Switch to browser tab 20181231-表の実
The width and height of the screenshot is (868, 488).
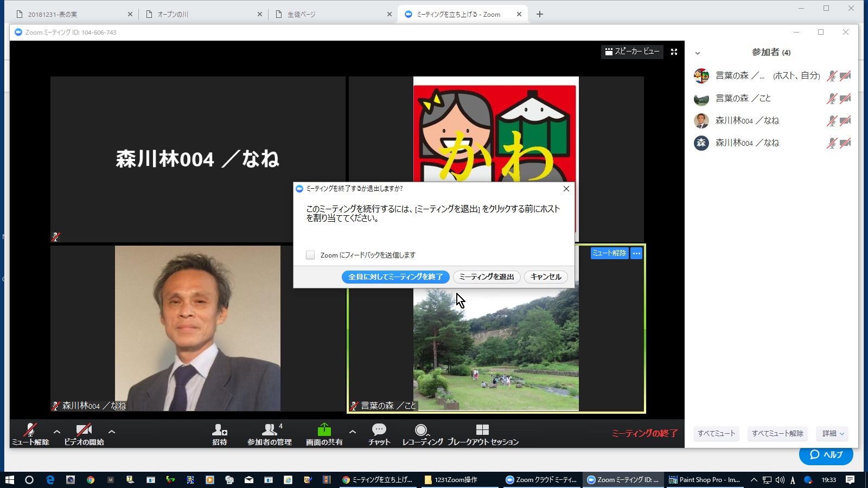(73, 14)
